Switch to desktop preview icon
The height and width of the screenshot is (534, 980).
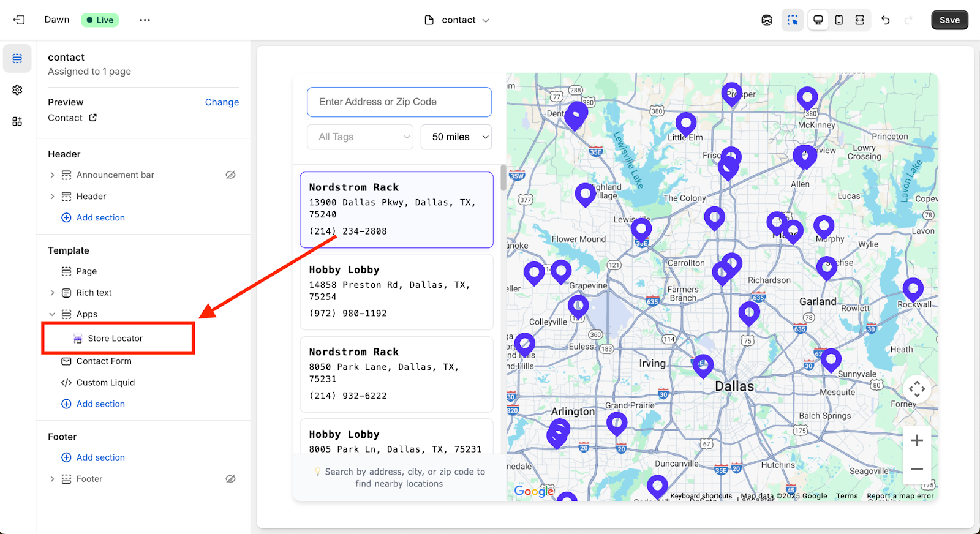(818, 20)
